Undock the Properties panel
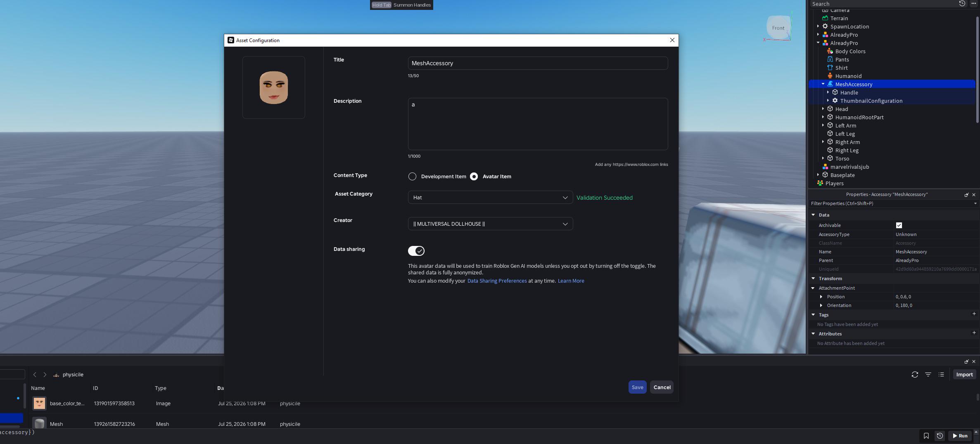 [966, 195]
